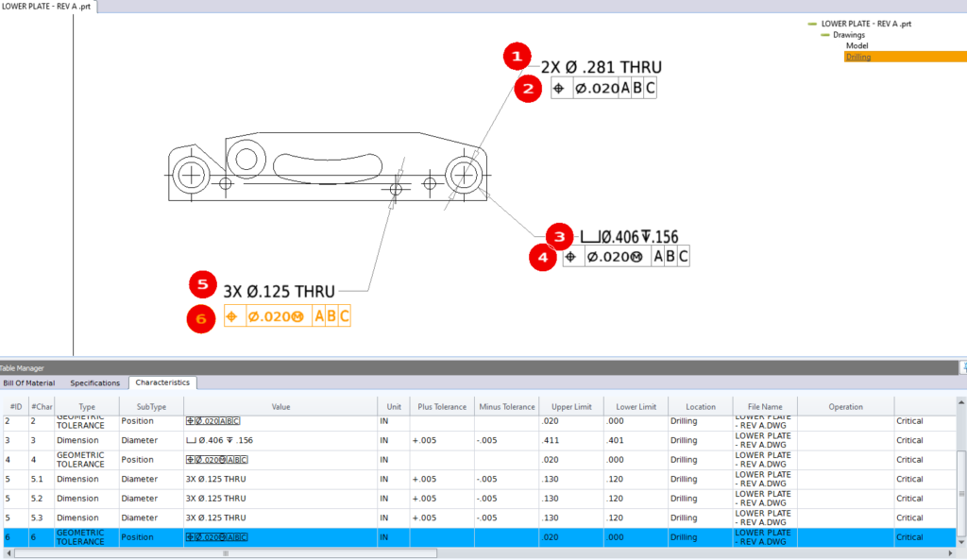This screenshot has height=560, width=967.
Task: Select balloon 5 on the 3X Ø.125 THRU dimension
Action: click(x=204, y=283)
